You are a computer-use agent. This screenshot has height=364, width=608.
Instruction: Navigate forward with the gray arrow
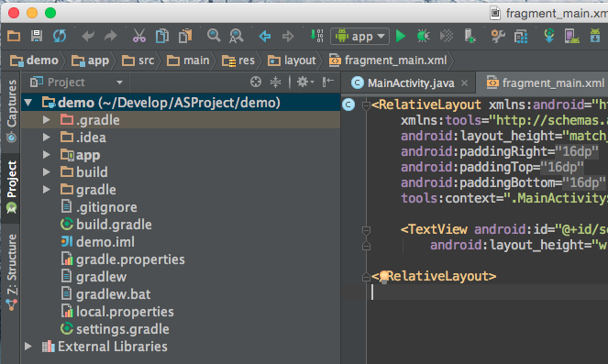[x=288, y=37]
